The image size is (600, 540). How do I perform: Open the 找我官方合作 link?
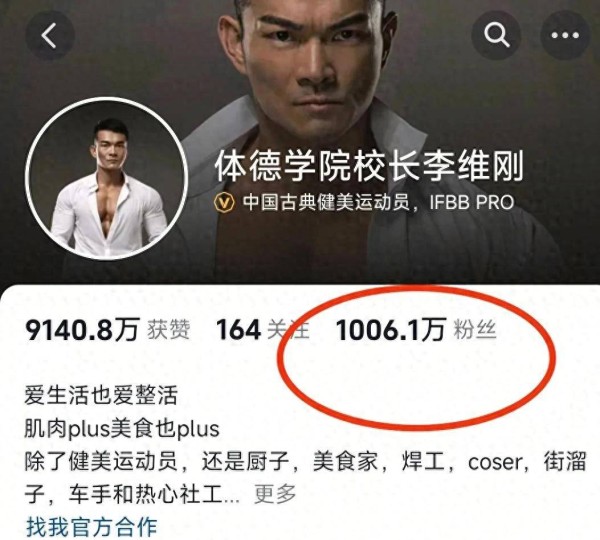point(91,527)
